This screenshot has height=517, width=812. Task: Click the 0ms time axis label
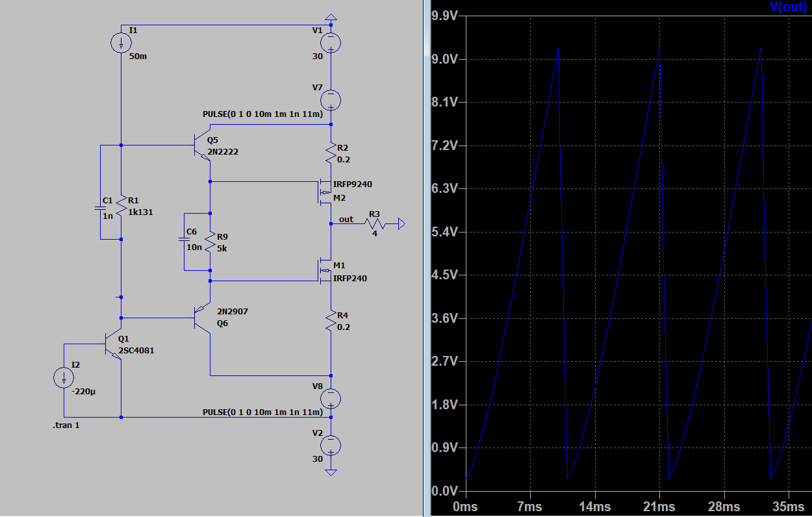[x=466, y=507]
